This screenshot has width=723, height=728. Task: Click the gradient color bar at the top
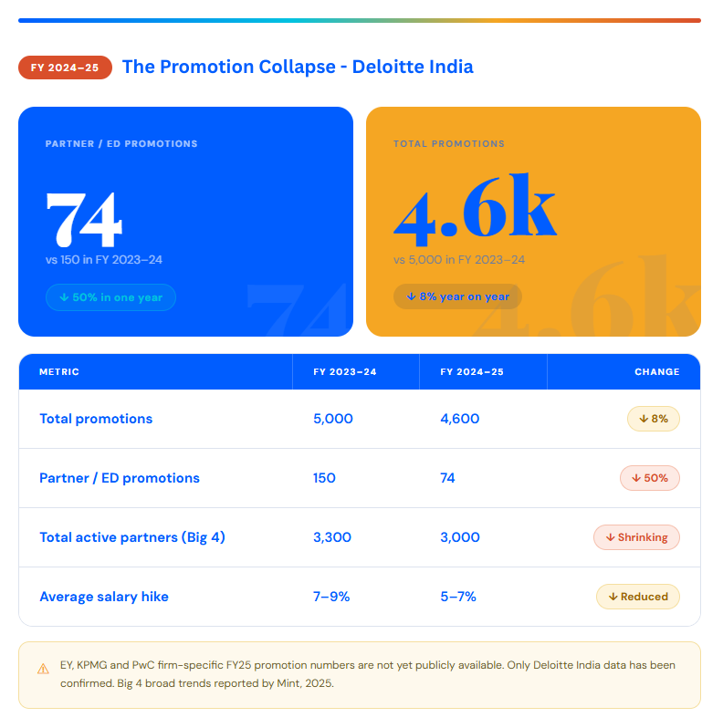(x=360, y=20)
